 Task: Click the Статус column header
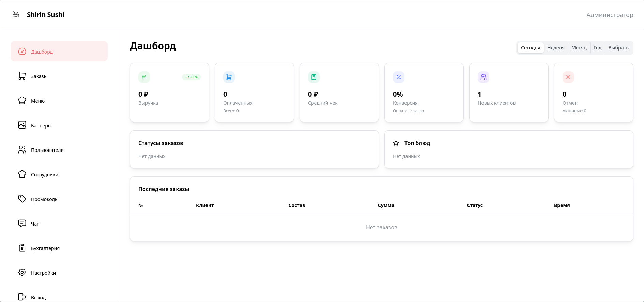point(475,205)
